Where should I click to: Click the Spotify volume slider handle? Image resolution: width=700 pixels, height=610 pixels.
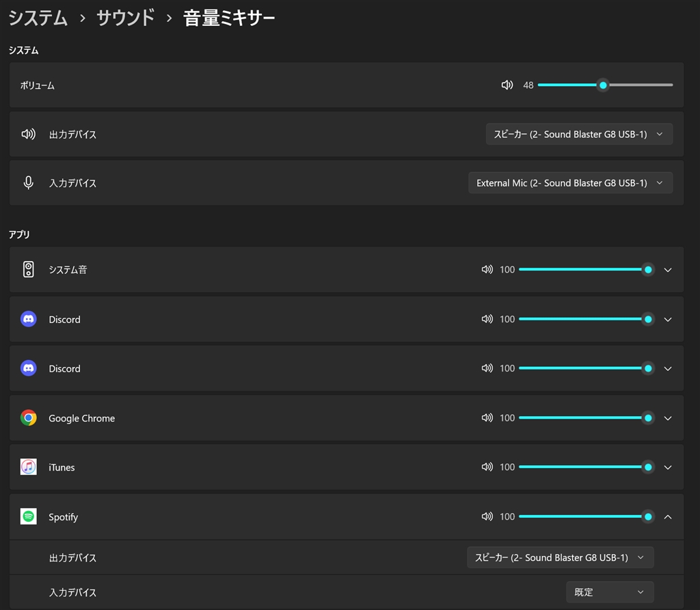click(648, 516)
